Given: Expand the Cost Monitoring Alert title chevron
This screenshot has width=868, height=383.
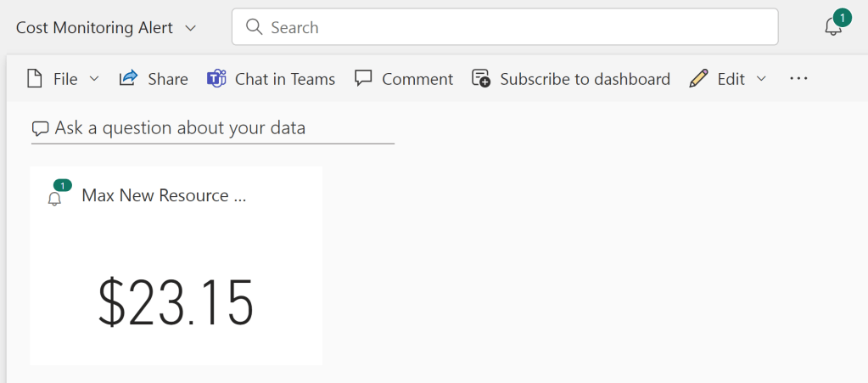Looking at the screenshot, I should pos(191,28).
